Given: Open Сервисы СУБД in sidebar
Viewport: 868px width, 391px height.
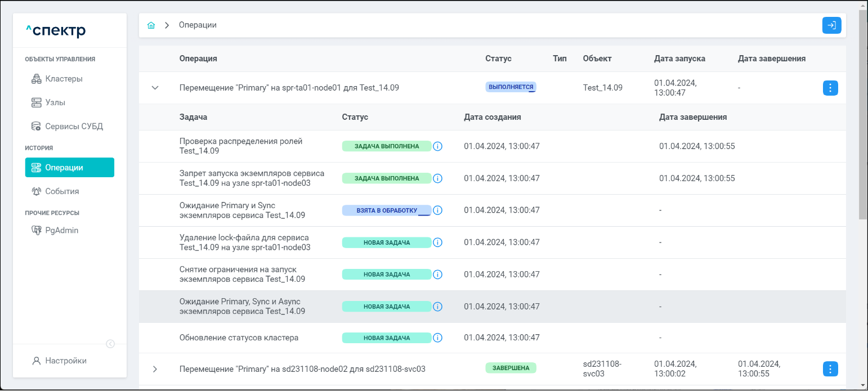Looking at the screenshot, I should click(74, 126).
